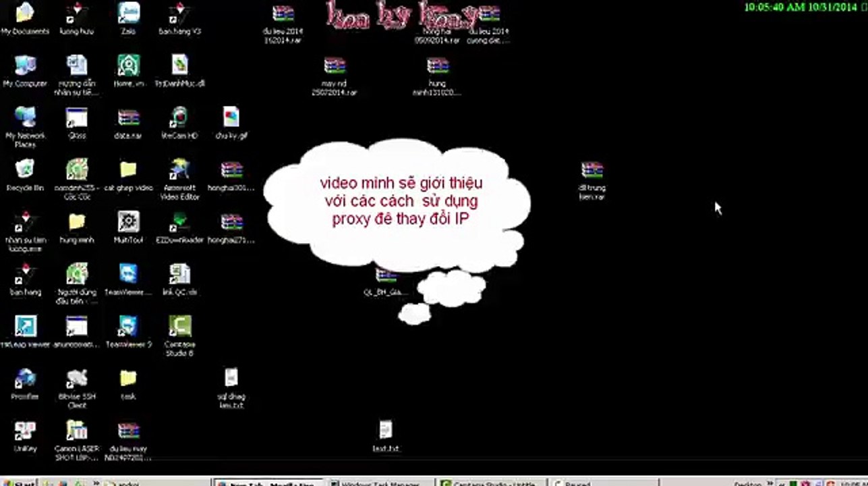
Task: Launch the Bitvise SSH Client shortcut
Action: pos(77,388)
